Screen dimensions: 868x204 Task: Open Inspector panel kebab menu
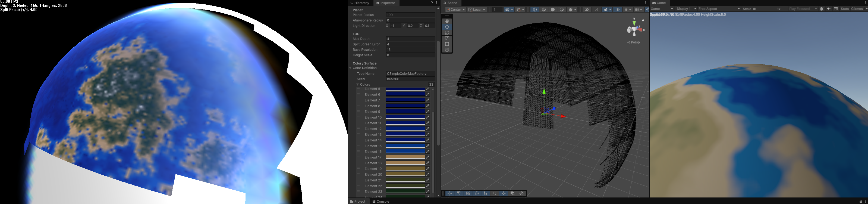coord(436,3)
